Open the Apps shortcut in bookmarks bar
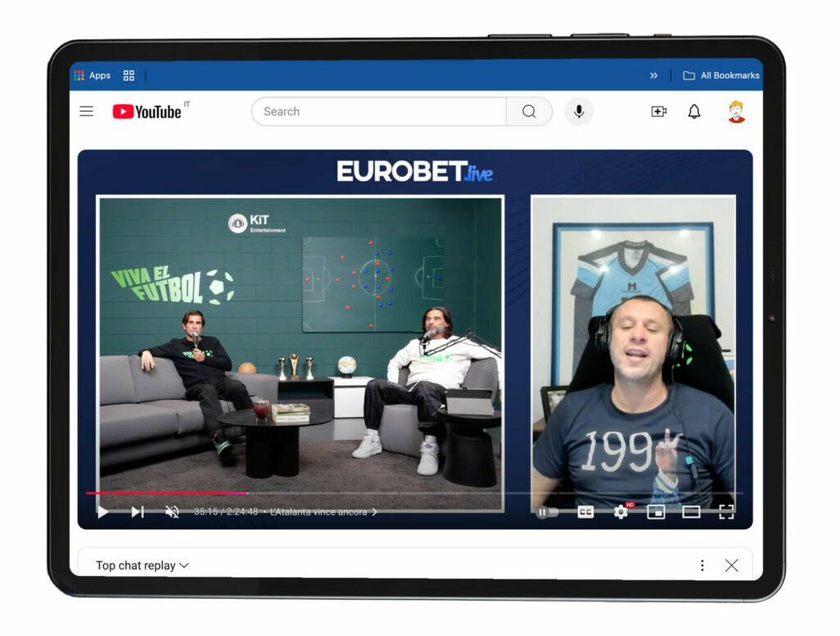Viewport: 840px width, 636px height. (x=92, y=75)
